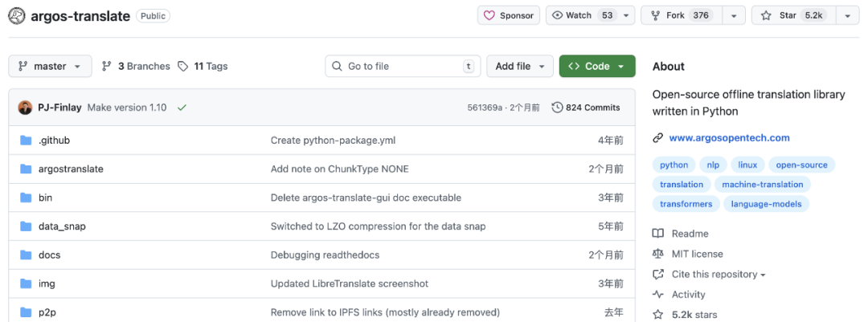Click the Watch eye icon
This screenshot has height=322, width=868.
click(x=556, y=15)
